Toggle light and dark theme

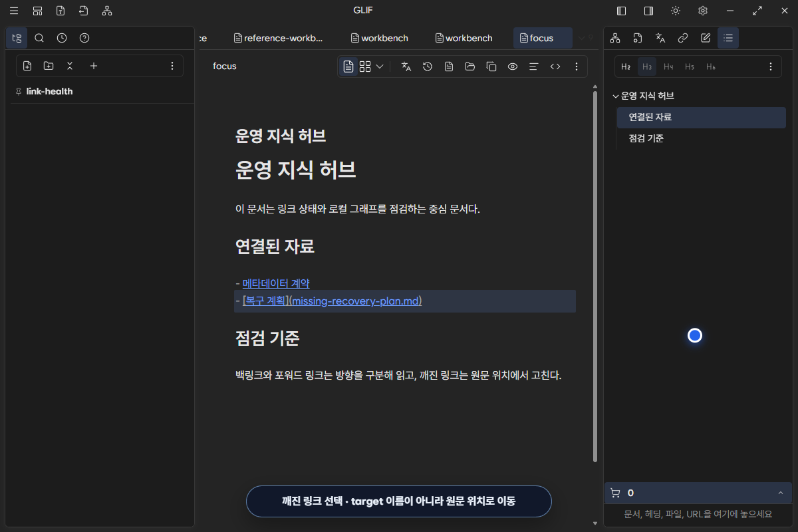676,11
